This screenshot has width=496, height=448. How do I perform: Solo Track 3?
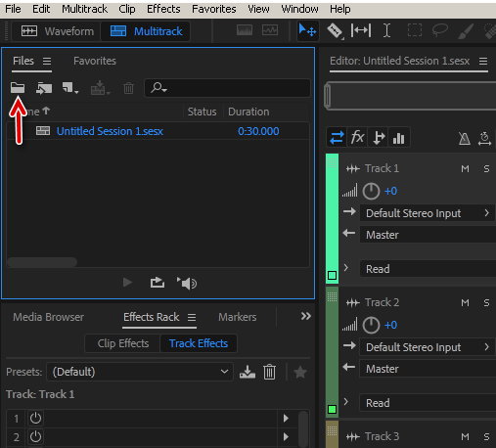(x=486, y=436)
